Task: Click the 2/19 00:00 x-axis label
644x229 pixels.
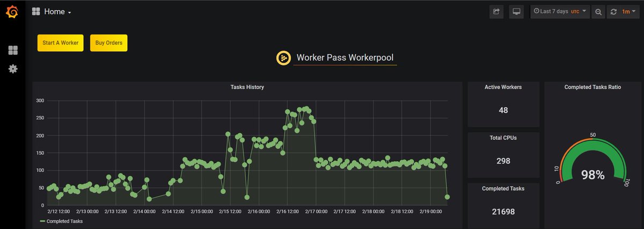Action: [x=431, y=211]
